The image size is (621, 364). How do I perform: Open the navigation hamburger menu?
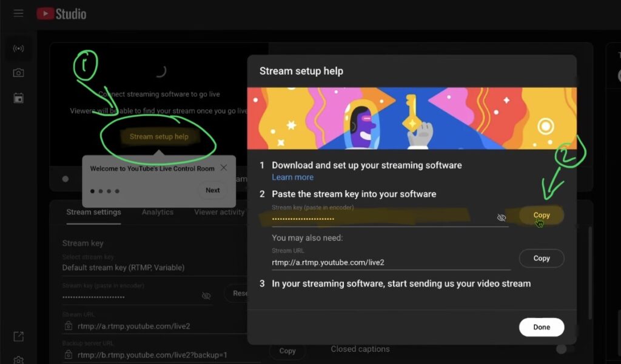[18, 13]
